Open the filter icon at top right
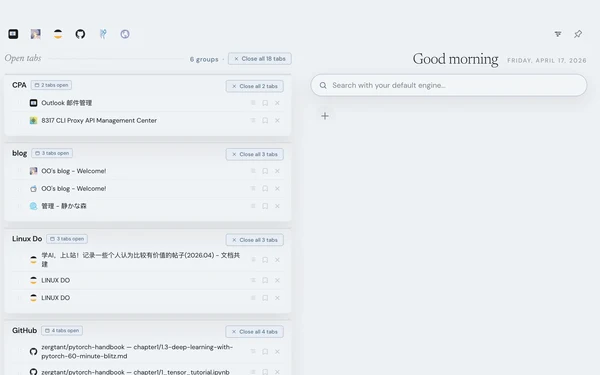The width and height of the screenshot is (600, 375). click(558, 34)
